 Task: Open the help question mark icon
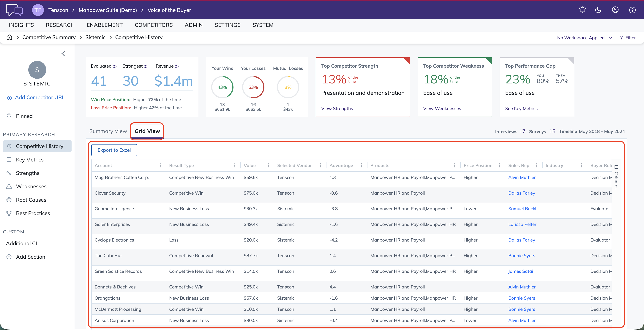[632, 10]
